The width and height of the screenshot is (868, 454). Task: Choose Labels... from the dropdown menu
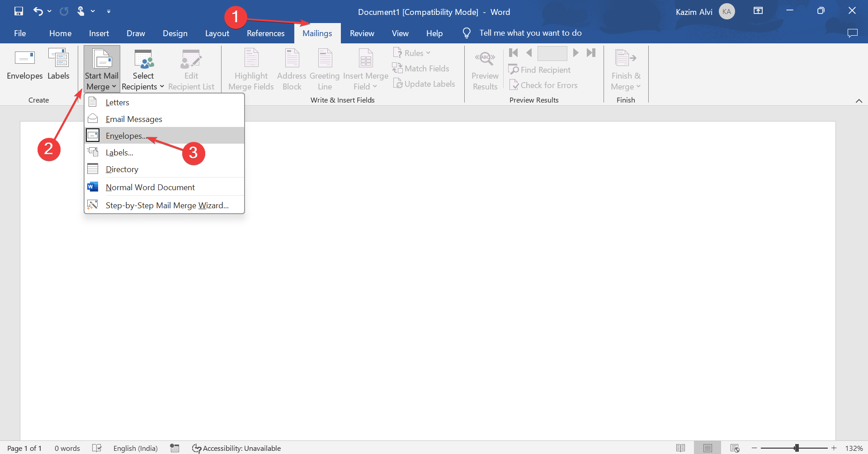(x=164, y=153)
